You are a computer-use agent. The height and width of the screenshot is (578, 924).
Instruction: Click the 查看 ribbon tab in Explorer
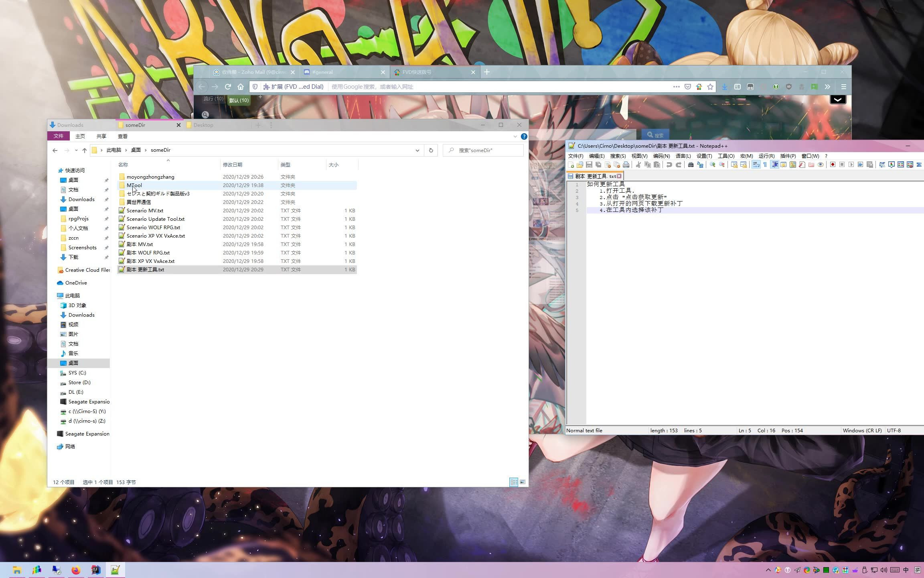click(123, 136)
